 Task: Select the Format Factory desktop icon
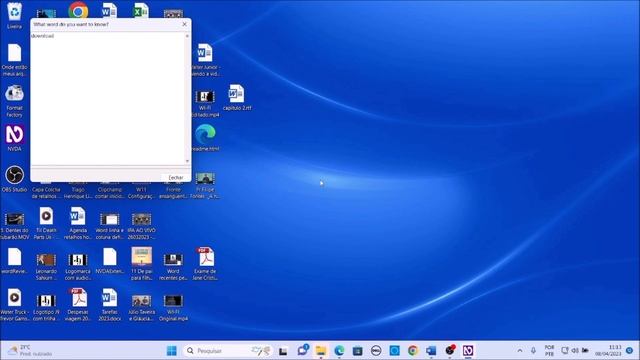(14, 101)
